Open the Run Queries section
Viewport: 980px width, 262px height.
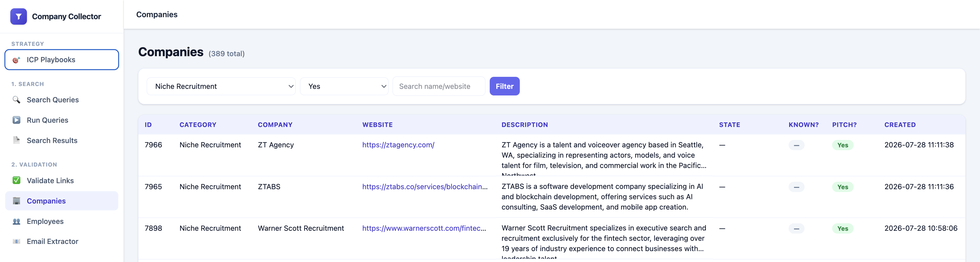point(62,120)
